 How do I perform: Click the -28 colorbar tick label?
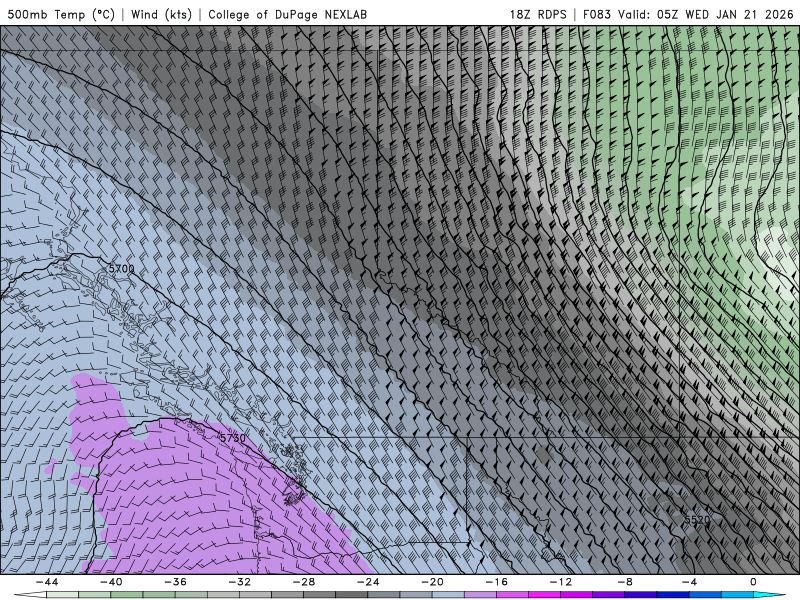pos(304,582)
